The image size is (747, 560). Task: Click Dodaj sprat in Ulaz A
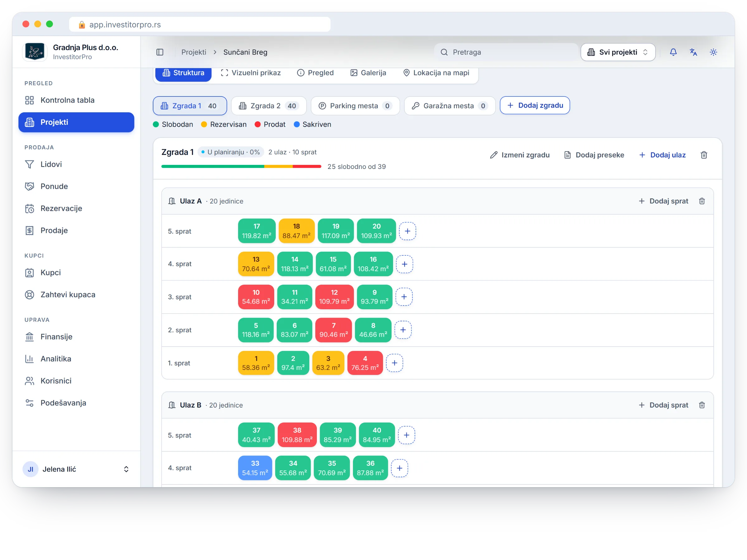pyautogui.click(x=663, y=201)
